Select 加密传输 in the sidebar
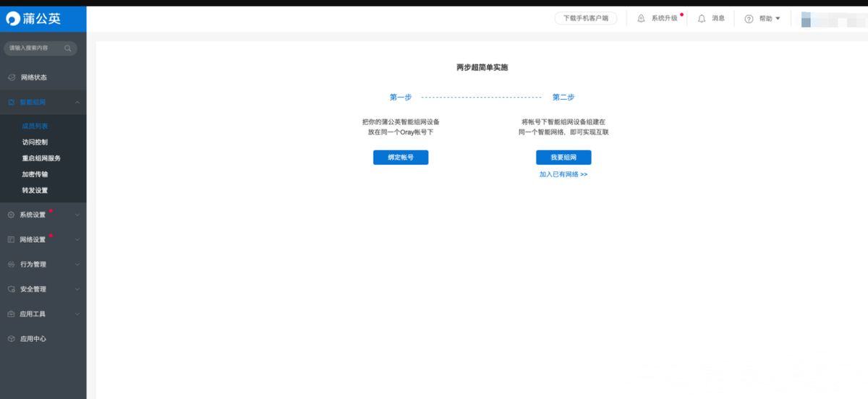This screenshot has height=399, width=868. coord(35,174)
